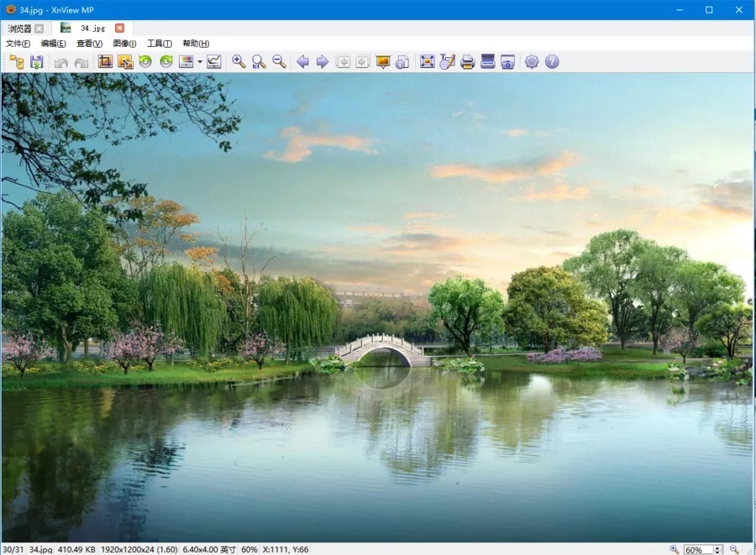The height and width of the screenshot is (555, 756).
Task: Open the 工具(T) menu
Action: (x=160, y=44)
